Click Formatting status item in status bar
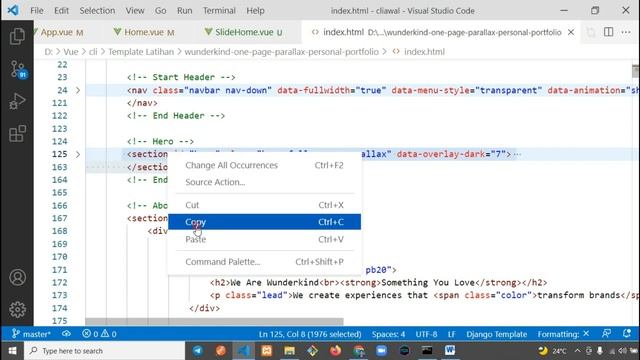Screen dimensions: 640x360 [x=563, y=334]
